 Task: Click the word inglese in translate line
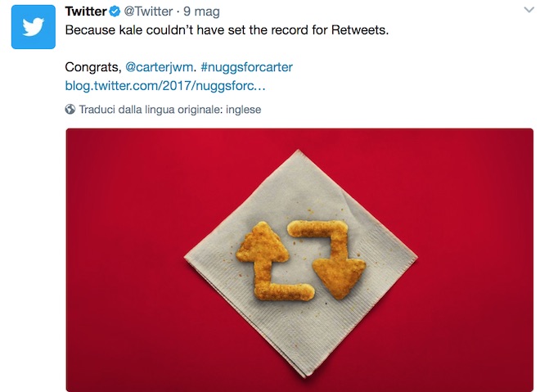[243, 110]
